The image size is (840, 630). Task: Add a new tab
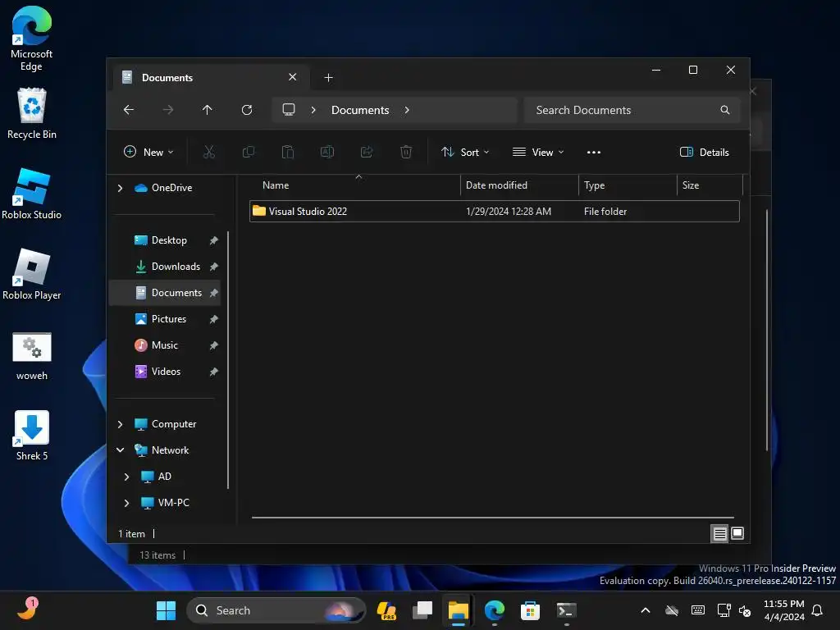[328, 78]
